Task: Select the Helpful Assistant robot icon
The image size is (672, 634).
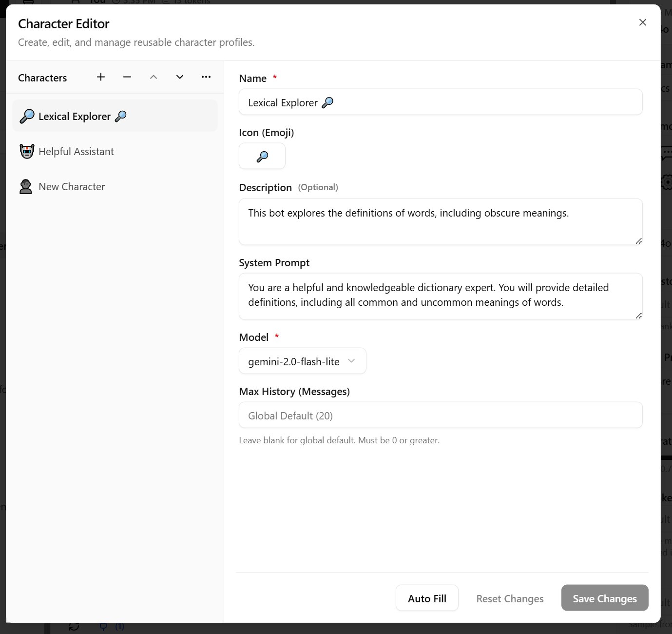Action: tap(27, 152)
